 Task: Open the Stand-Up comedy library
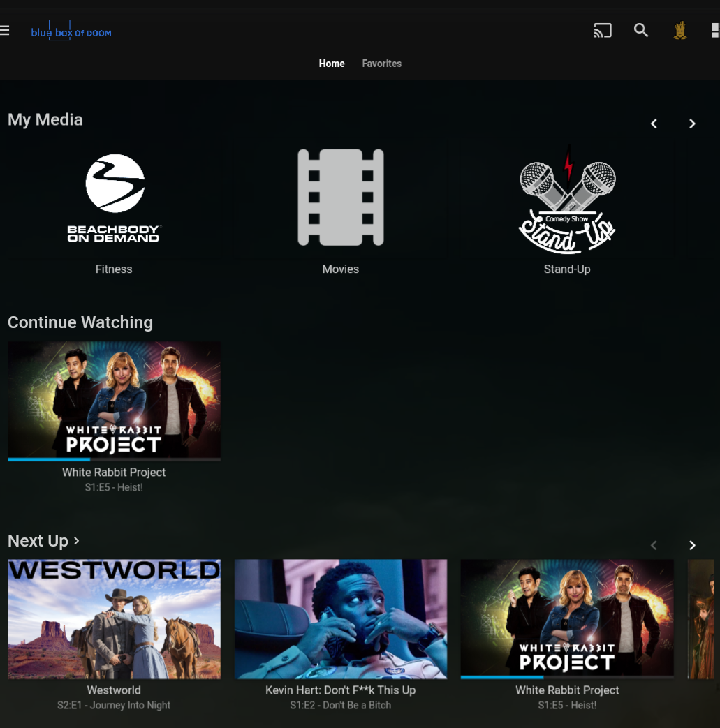pos(567,198)
